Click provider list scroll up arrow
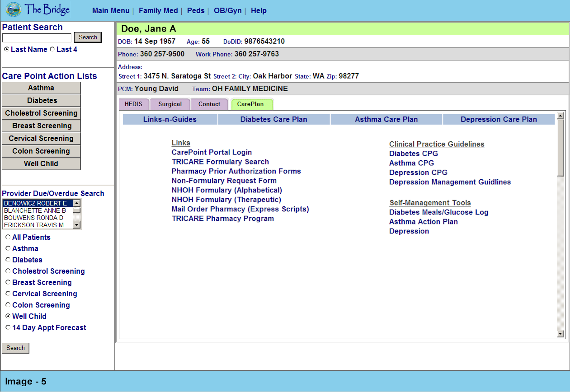570x392 pixels. pyautogui.click(x=77, y=203)
